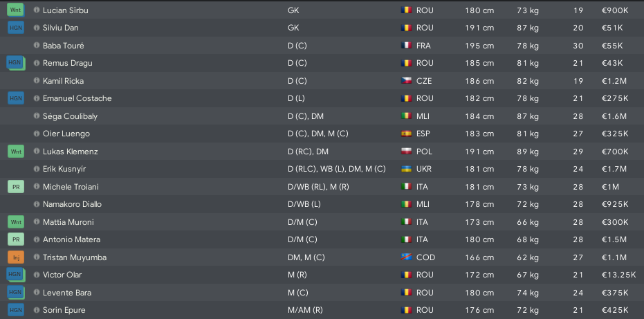The image size is (644, 319).
Task: Select the Oier Luengo player row
Action: pyautogui.click(x=322, y=134)
